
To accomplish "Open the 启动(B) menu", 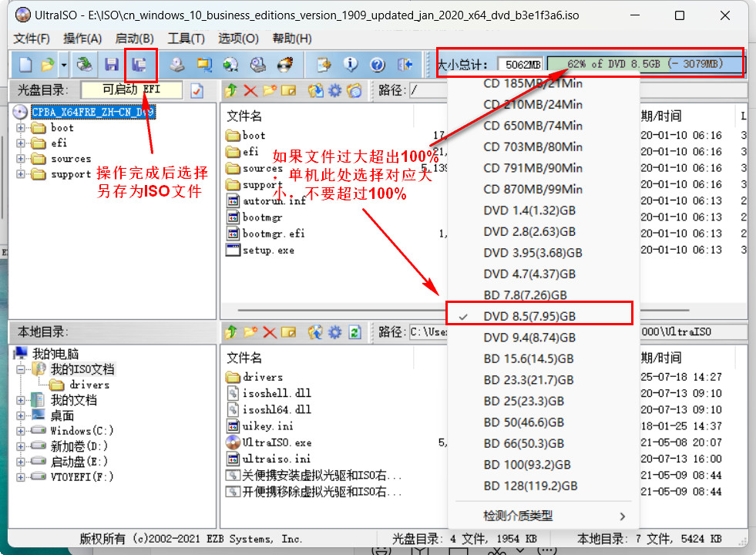I will click(x=135, y=39).
